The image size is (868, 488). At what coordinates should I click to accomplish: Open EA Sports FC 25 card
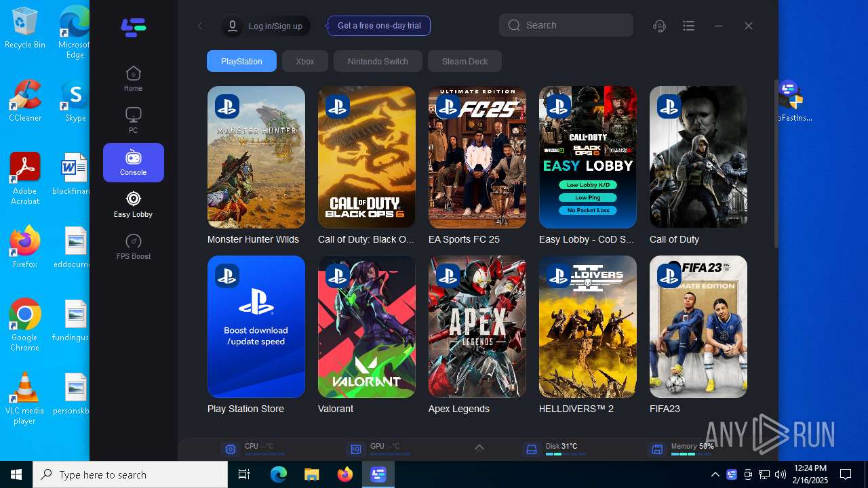[x=477, y=157]
